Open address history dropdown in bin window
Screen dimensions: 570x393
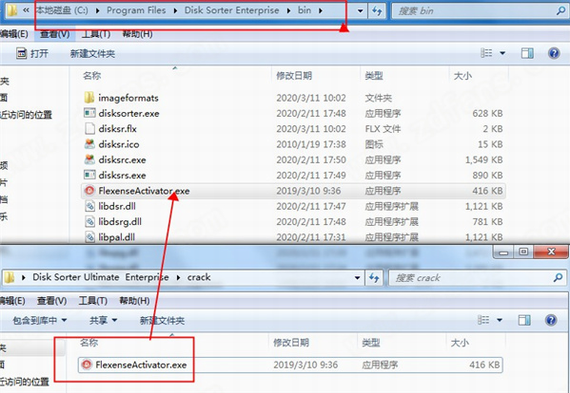pyautogui.click(x=360, y=11)
